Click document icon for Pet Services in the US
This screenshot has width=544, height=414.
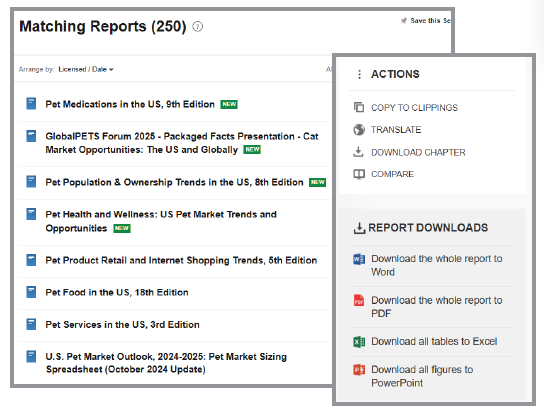[x=31, y=324]
